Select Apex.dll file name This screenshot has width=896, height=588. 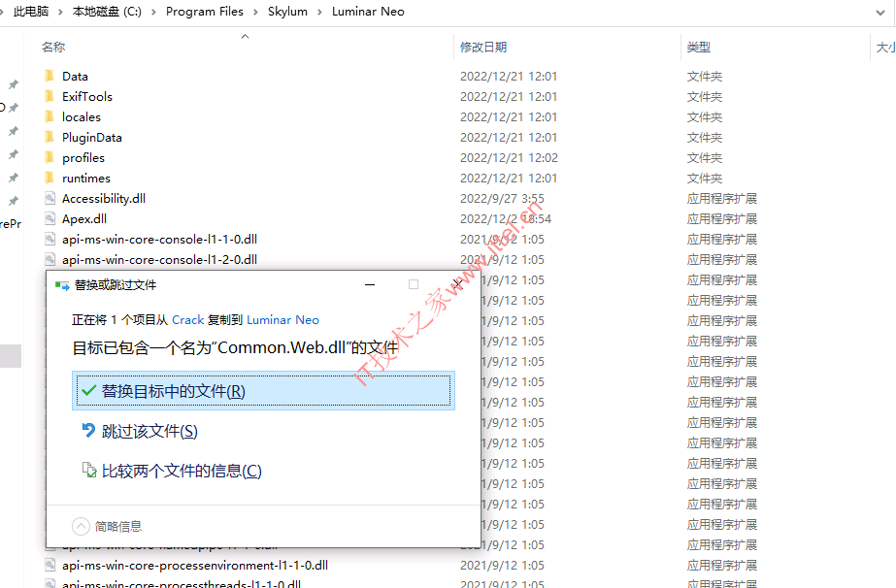point(84,219)
